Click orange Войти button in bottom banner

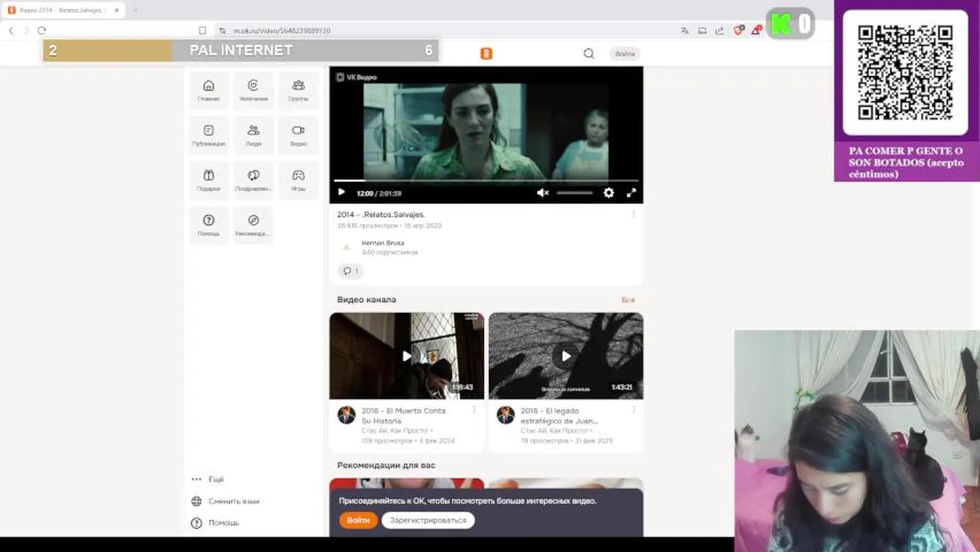pos(358,520)
